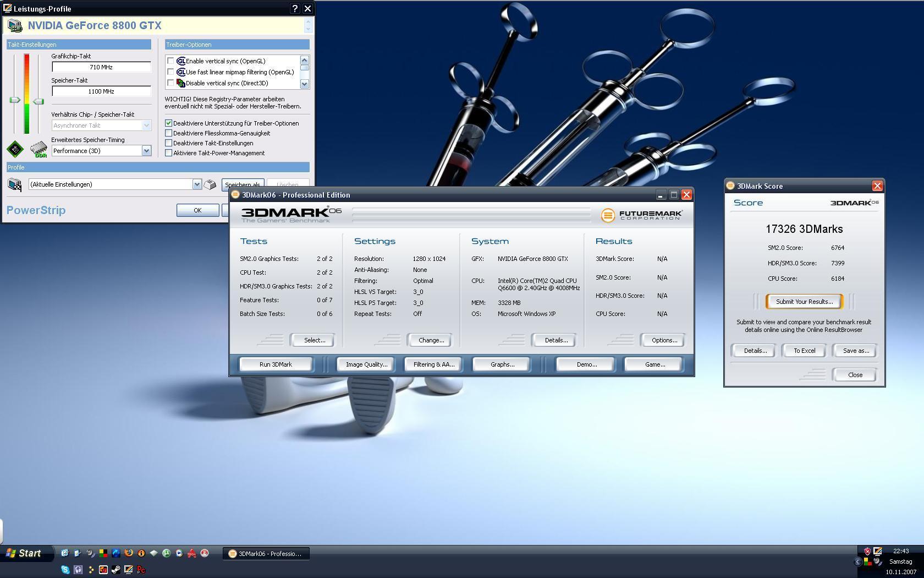The width and height of the screenshot is (924, 578).
Task: Open Image Quality settings
Action: (366, 364)
